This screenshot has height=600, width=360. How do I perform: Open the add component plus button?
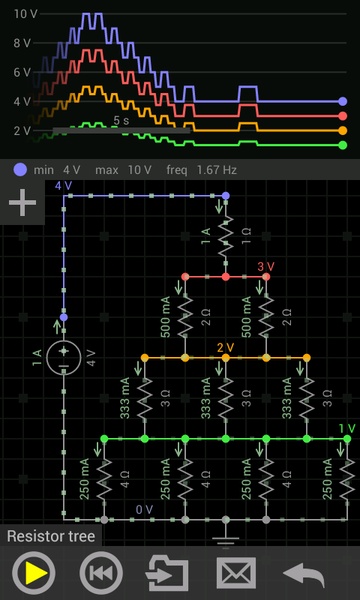tap(22, 202)
